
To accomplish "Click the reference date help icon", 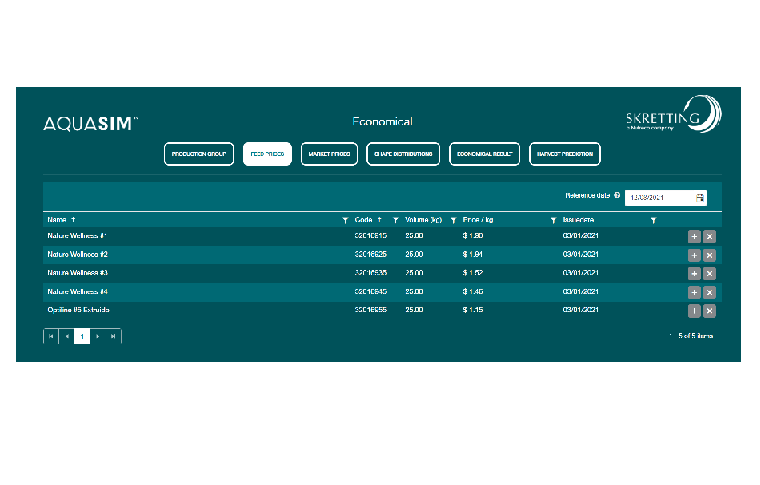I will 617,196.
